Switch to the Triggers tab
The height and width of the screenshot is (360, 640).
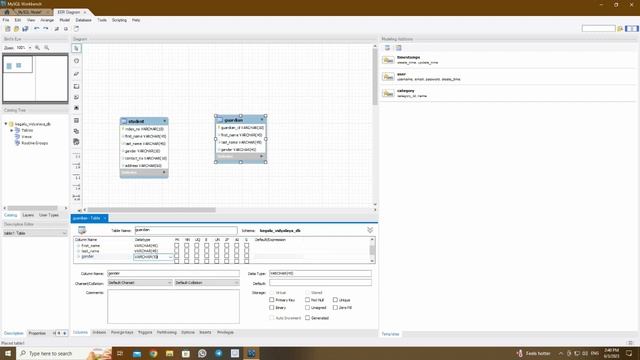pos(145,333)
